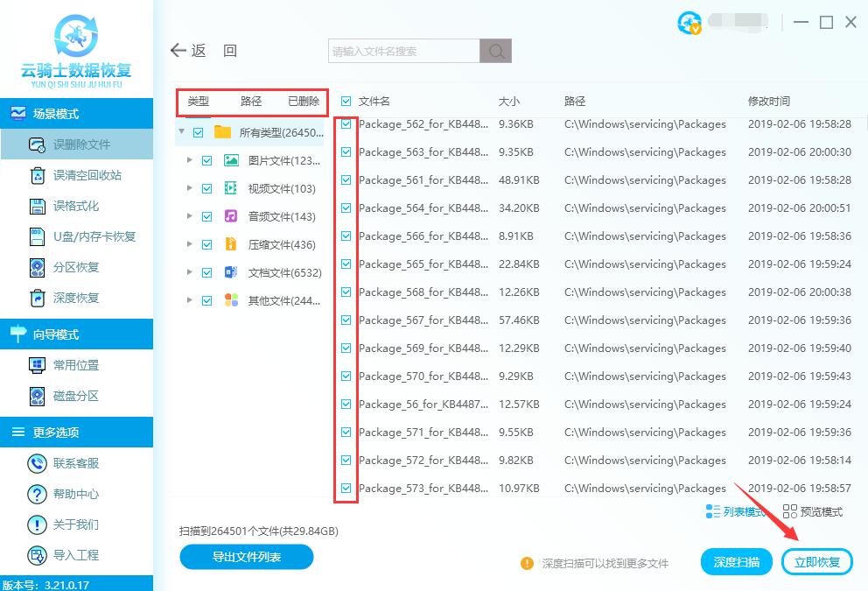Open the 分区恢复 partition icon

tap(37, 268)
